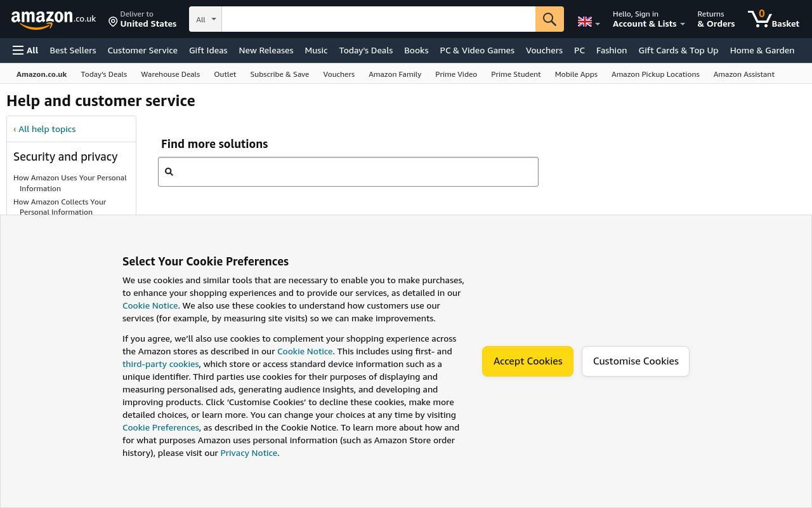Open Gift Cards & Top Up
The image size is (812, 508).
point(678,50)
